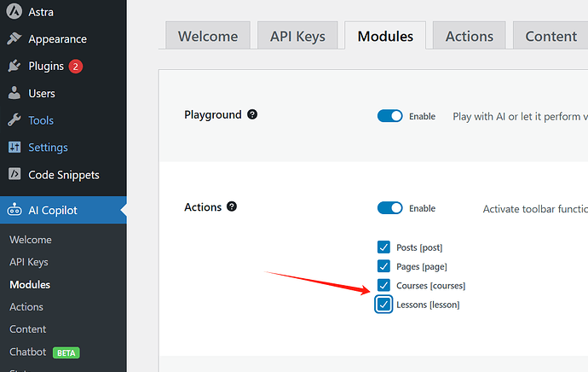Go to Welcome in AI Copilot submenu
The width and height of the screenshot is (588, 372).
(x=31, y=240)
